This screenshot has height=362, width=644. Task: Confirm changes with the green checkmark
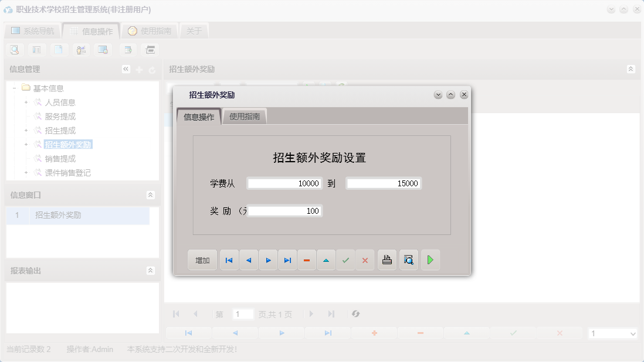pos(345,259)
